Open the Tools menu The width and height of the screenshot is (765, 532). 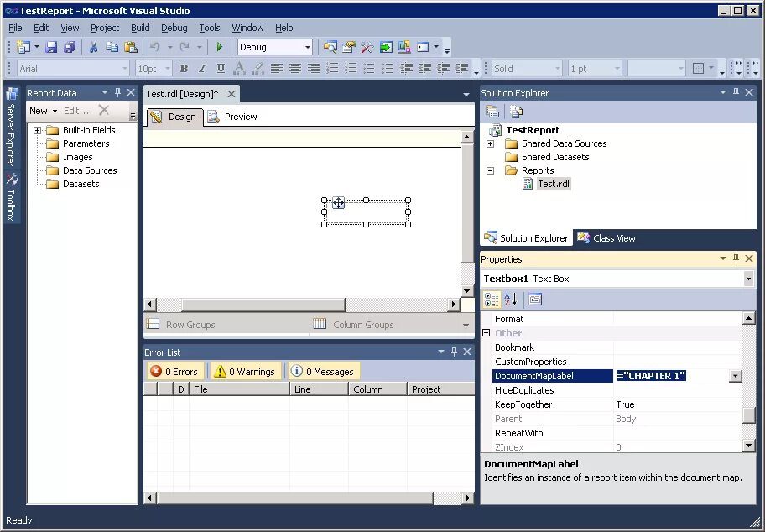tap(210, 28)
